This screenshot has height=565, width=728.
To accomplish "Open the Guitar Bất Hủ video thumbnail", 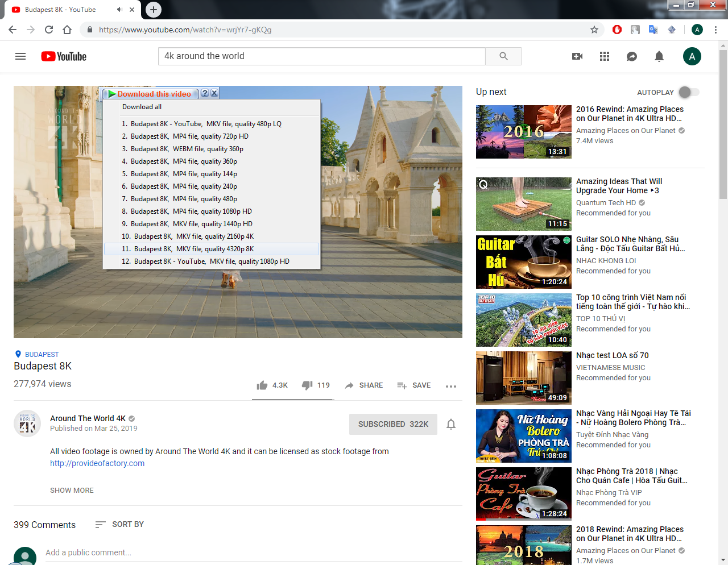I will [524, 262].
